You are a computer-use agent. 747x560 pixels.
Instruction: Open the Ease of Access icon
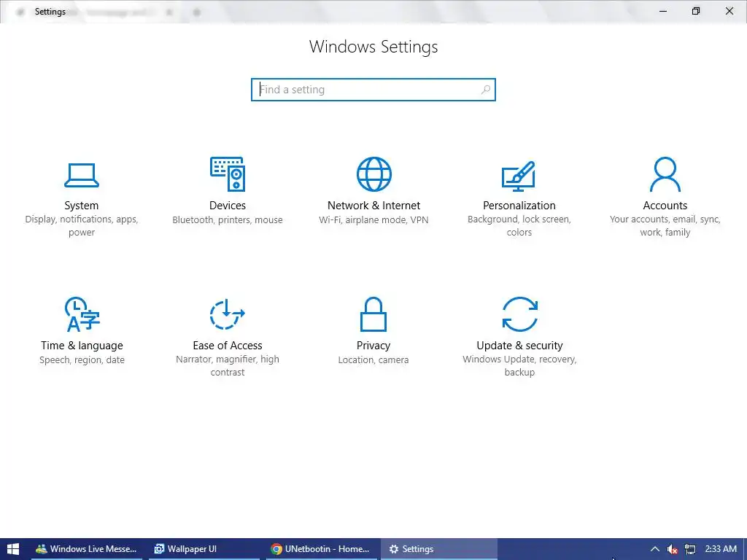[x=228, y=314]
